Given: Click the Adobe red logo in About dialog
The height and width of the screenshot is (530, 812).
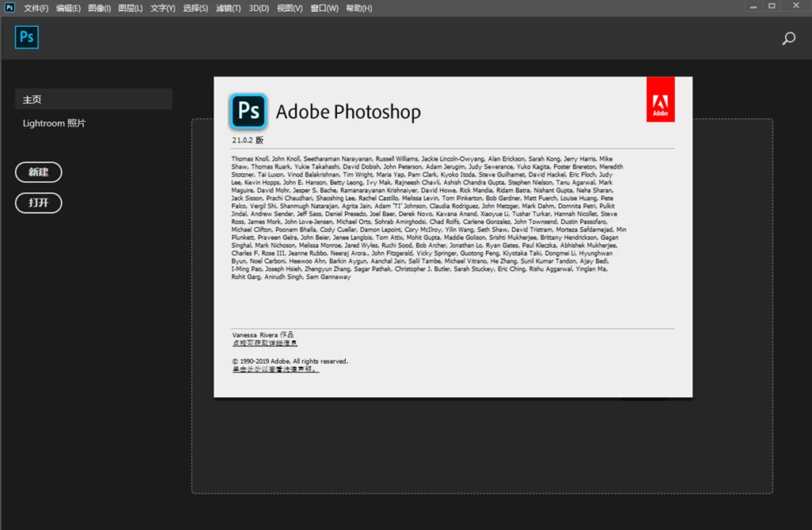Looking at the screenshot, I should click(x=661, y=99).
